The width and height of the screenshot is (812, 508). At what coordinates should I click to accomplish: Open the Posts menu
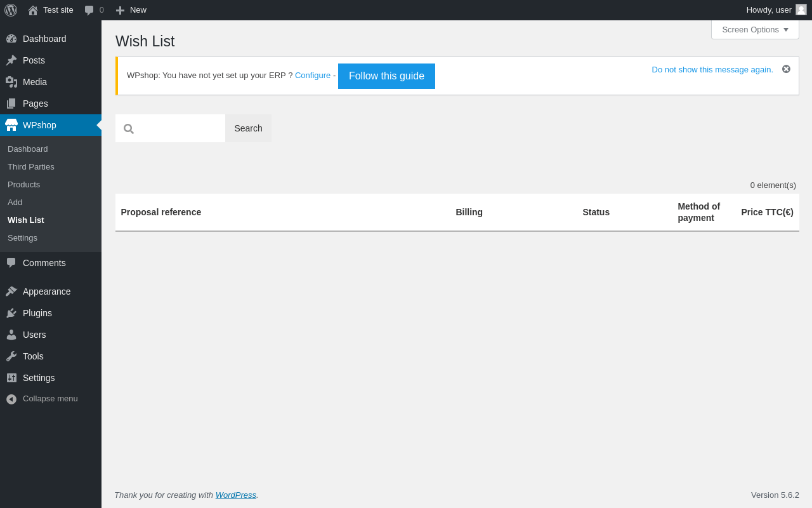(51, 60)
